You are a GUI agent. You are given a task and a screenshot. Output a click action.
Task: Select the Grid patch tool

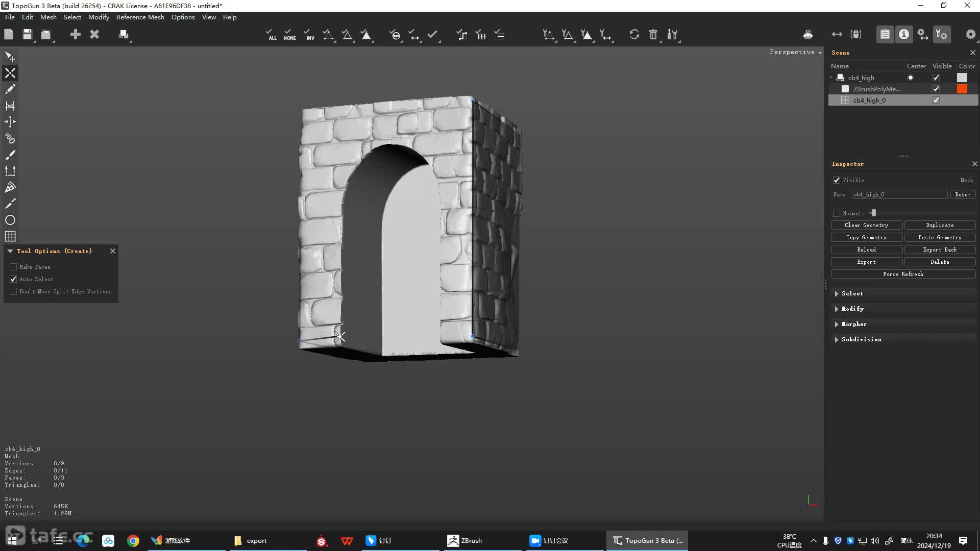click(10, 236)
